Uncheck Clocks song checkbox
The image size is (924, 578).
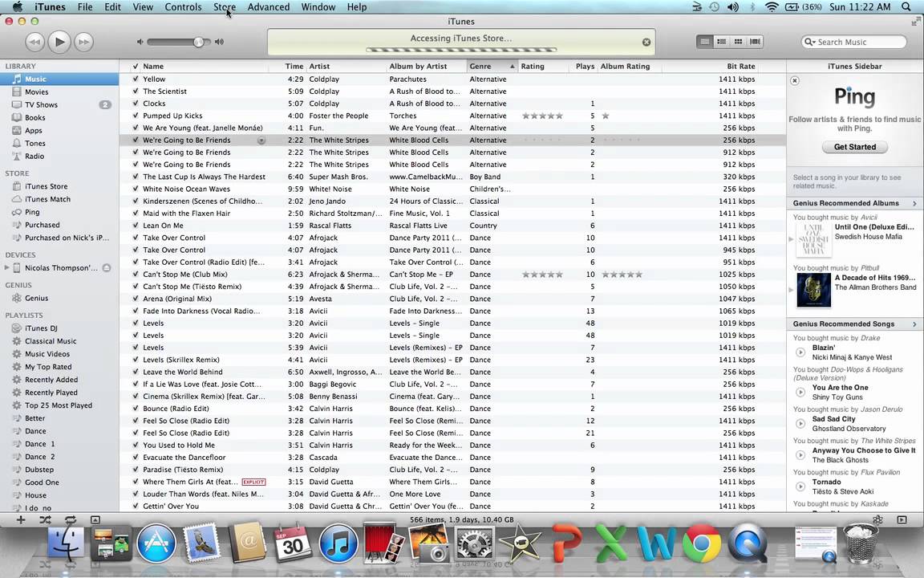click(x=136, y=104)
